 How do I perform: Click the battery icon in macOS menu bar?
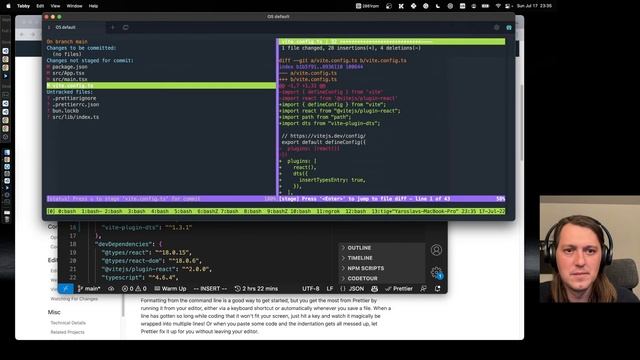(x=485, y=6)
